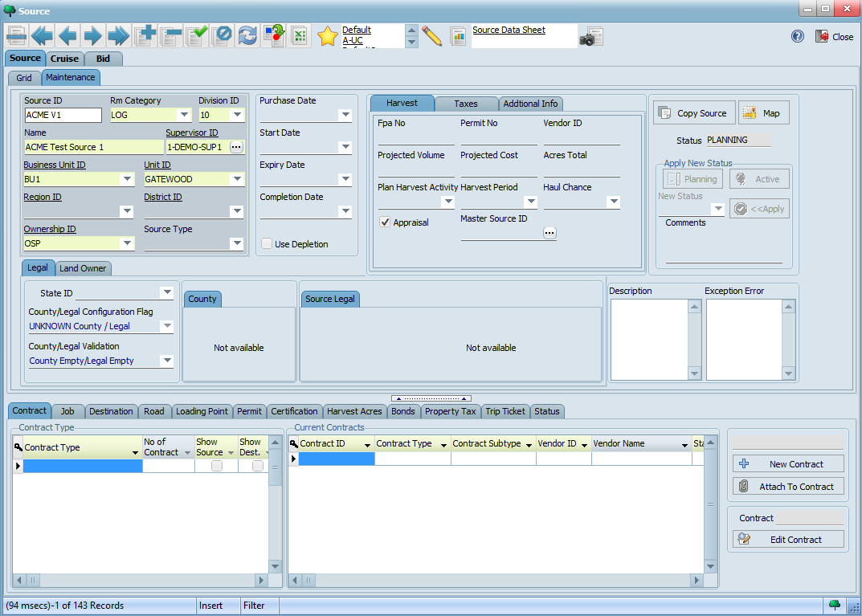The width and height of the screenshot is (862, 616).
Task: Click the Filter status bar entry
Action: point(254,605)
